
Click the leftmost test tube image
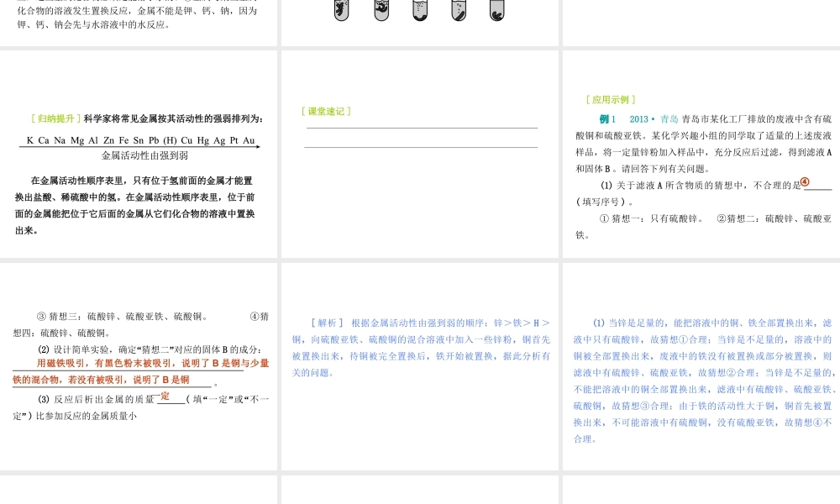(x=341, y=9)
